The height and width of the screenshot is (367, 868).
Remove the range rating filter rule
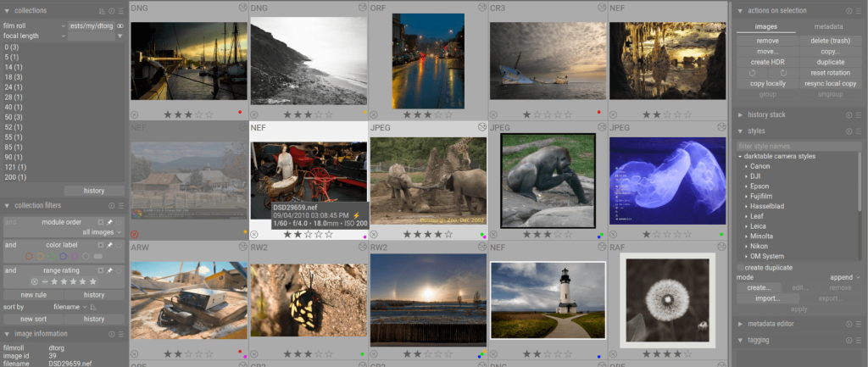101,270
